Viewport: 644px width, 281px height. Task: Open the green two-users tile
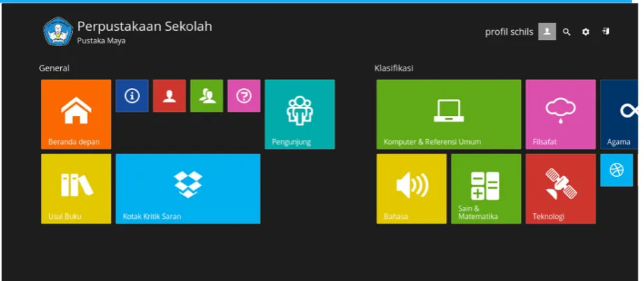coord(206,96)
